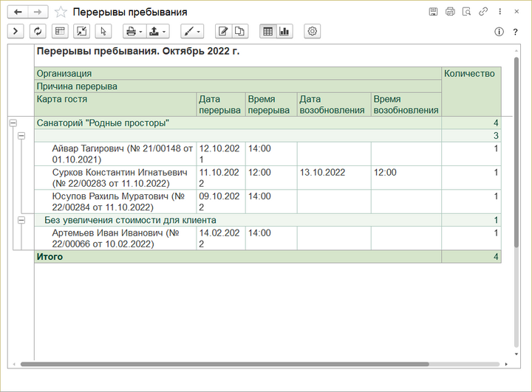Click the scroll right arrow of horizontal scrollbar
The image size is (532, 392).
(506, 364)
